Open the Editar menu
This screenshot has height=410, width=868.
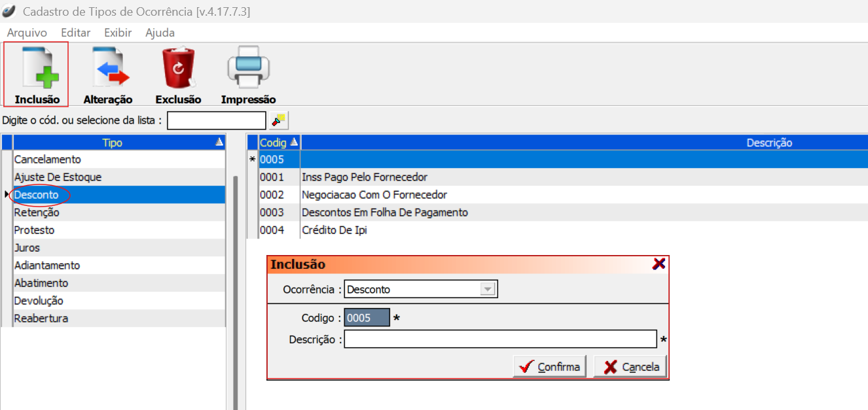coord(75,33)
